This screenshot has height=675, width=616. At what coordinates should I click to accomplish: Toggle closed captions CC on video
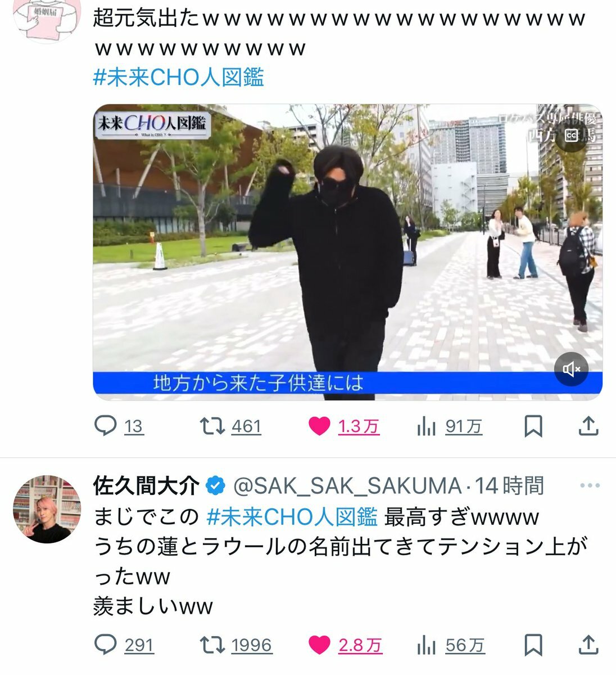pyautogui.click(x=572, y=136)
